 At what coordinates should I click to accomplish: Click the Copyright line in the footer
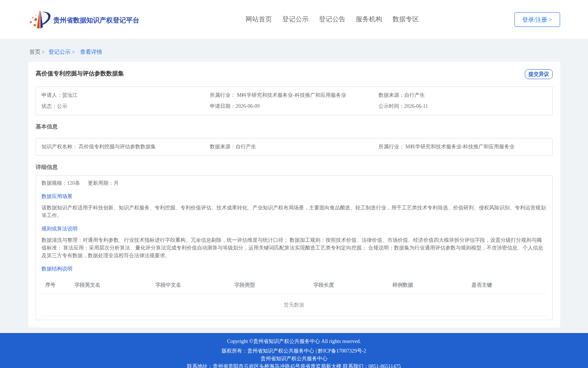pyautogui.click(x=294, y=341)
